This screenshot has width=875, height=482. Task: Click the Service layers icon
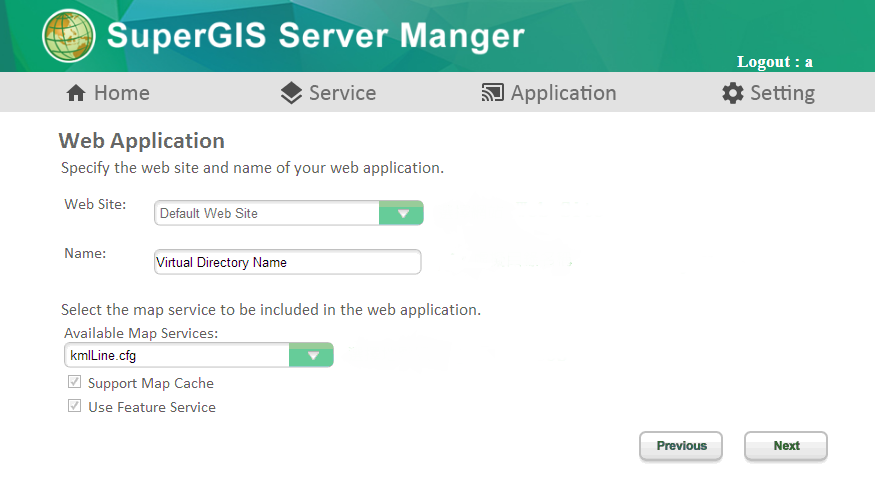click(x=291, y=93)
